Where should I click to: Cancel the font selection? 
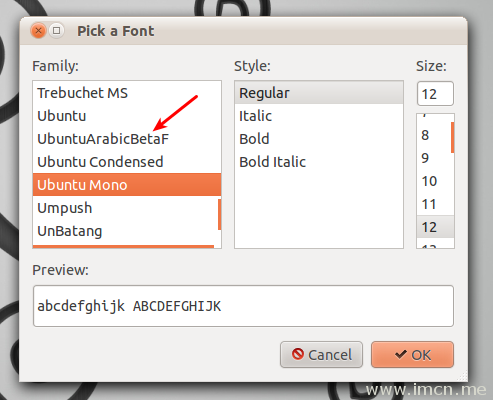[321, 355]
